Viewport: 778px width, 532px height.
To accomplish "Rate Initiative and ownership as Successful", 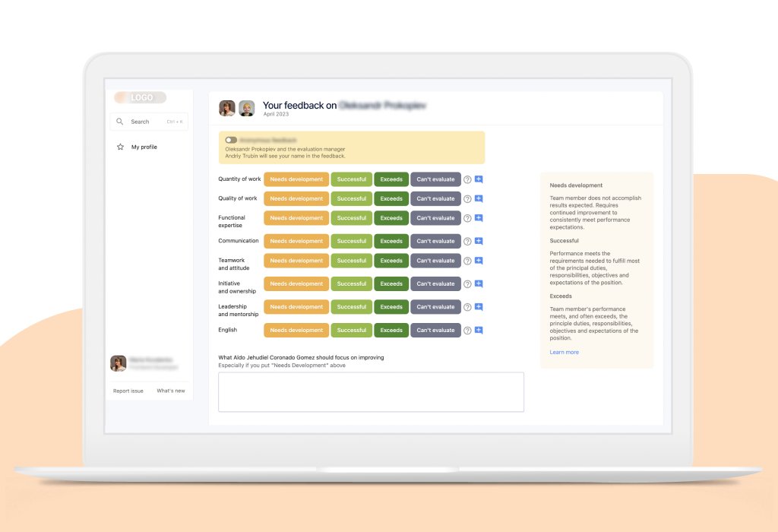I will 351,284.
